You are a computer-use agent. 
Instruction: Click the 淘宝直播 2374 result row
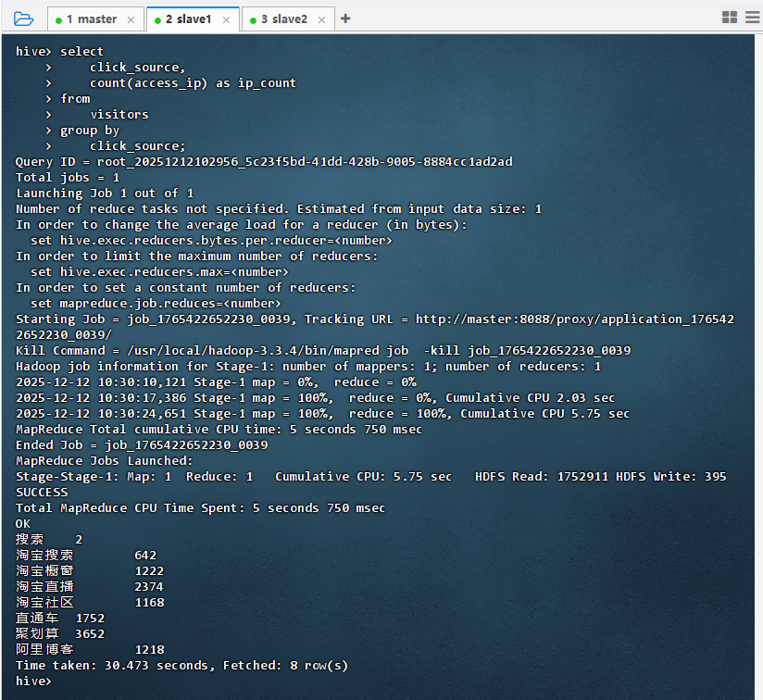90,587
